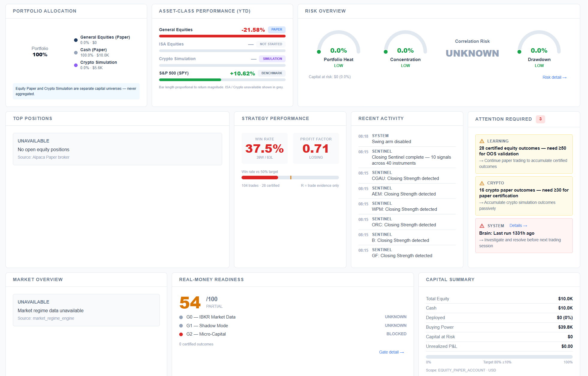The image size is (588, 376).
Task: Click the S&P 500 green performance bar
Action: pyautogui.click(x=190, y=80)
